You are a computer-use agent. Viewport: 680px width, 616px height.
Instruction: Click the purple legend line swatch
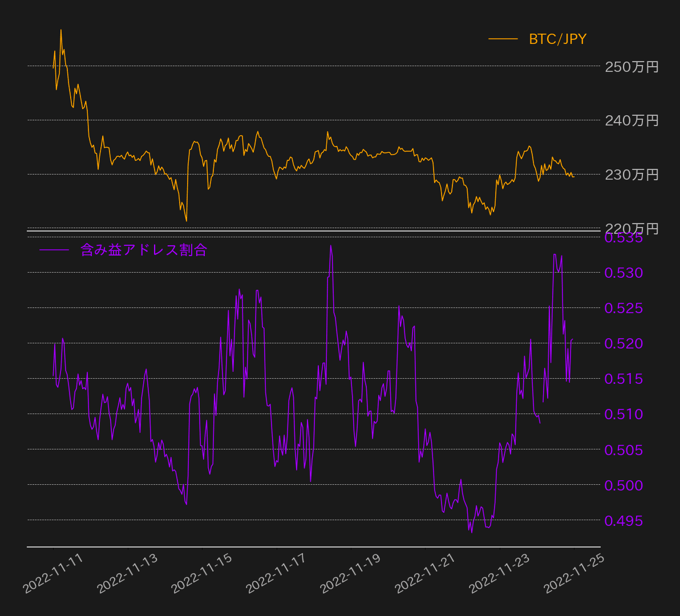coord(54,250)
